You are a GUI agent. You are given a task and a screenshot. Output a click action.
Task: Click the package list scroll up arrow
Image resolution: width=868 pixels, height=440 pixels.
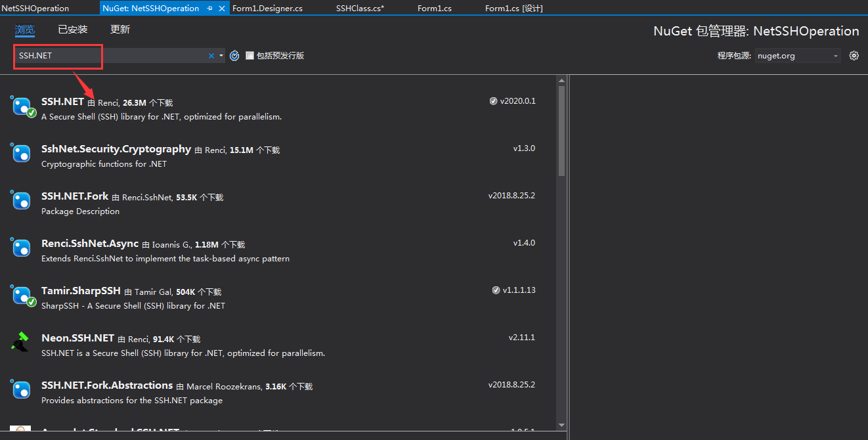[561, 80]
